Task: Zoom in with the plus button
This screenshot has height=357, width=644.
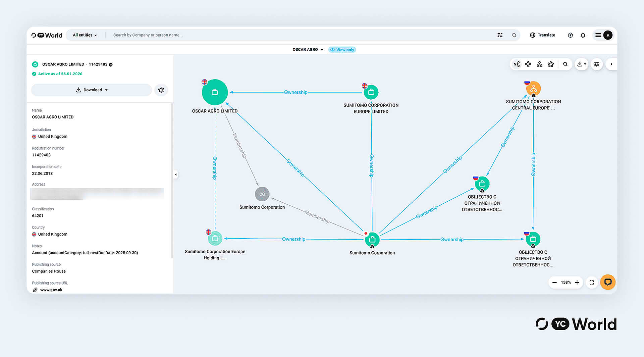Action: pyautogui.click(x=577, y=283)
